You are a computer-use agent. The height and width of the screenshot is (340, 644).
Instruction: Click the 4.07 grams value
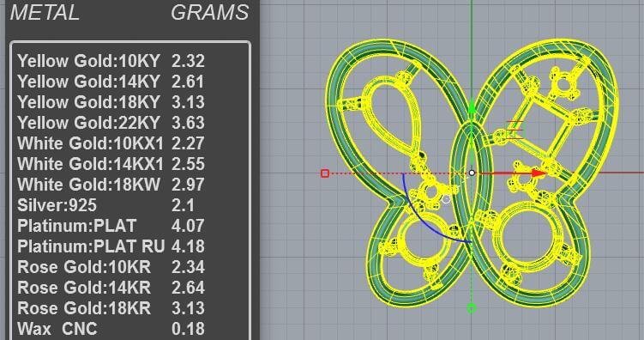click(x=188, y=226)
